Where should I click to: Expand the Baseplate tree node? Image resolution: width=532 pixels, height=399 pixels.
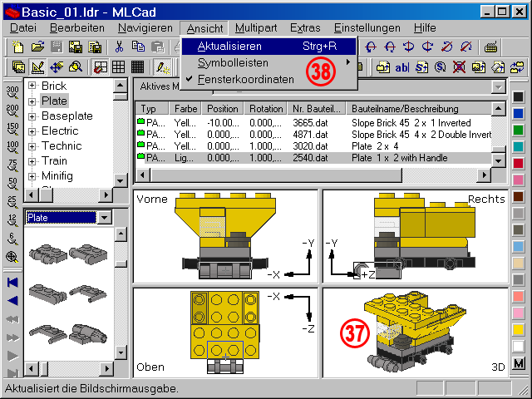[x=32, y=116]
